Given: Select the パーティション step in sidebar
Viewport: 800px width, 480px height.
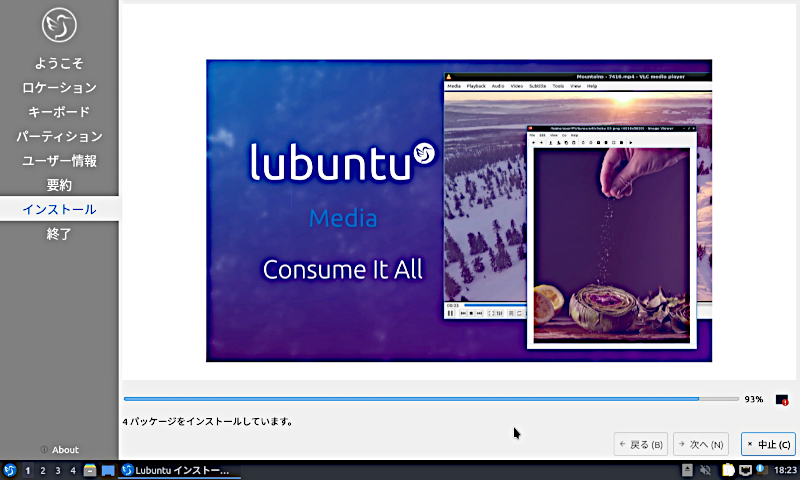Looking at the screenshot, I should point(59,136).
